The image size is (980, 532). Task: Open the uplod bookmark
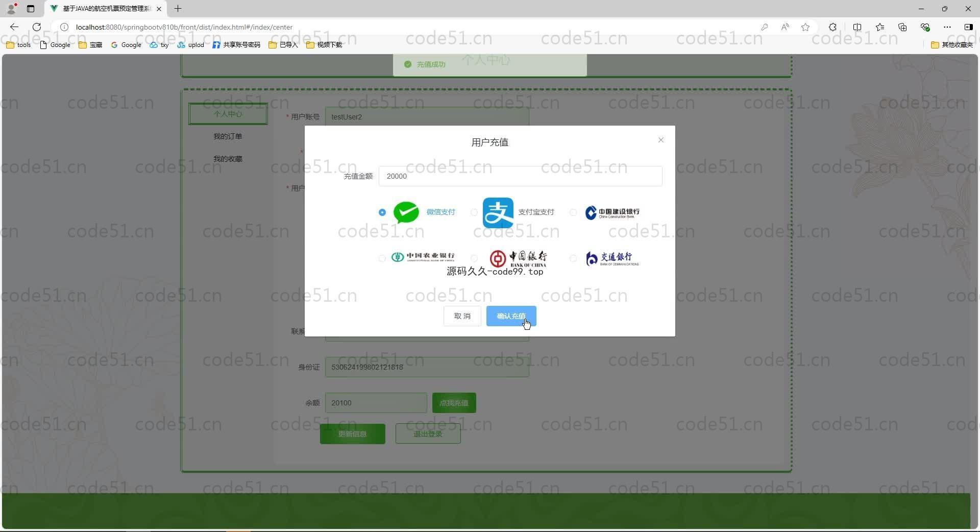tap(191, 45)
